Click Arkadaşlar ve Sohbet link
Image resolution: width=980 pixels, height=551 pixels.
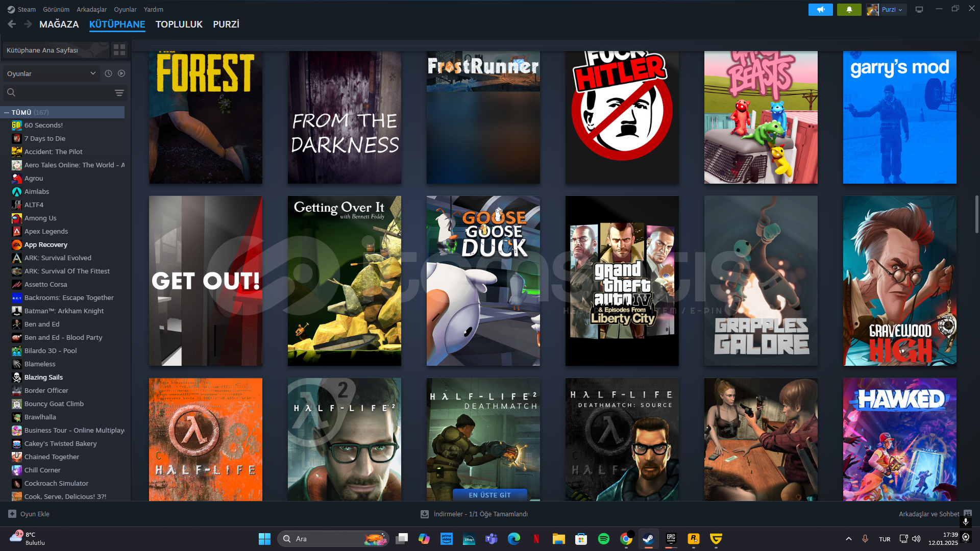tap(929, 514)
